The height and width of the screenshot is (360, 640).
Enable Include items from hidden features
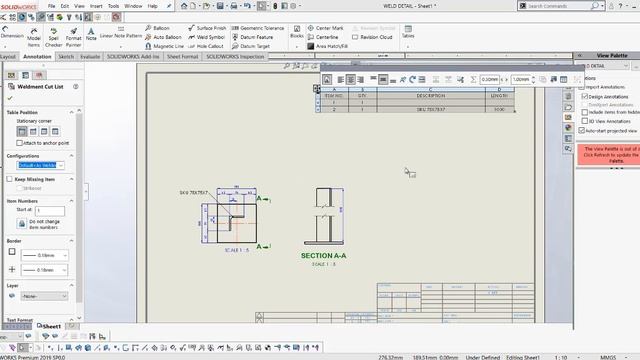point(585,112)
